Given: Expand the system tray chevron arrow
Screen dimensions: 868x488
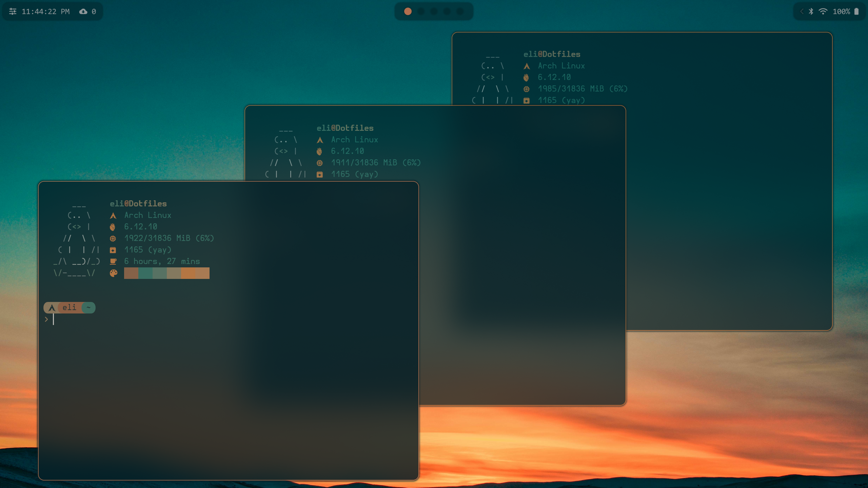Looking at the screenshot, I should point(802,12).
